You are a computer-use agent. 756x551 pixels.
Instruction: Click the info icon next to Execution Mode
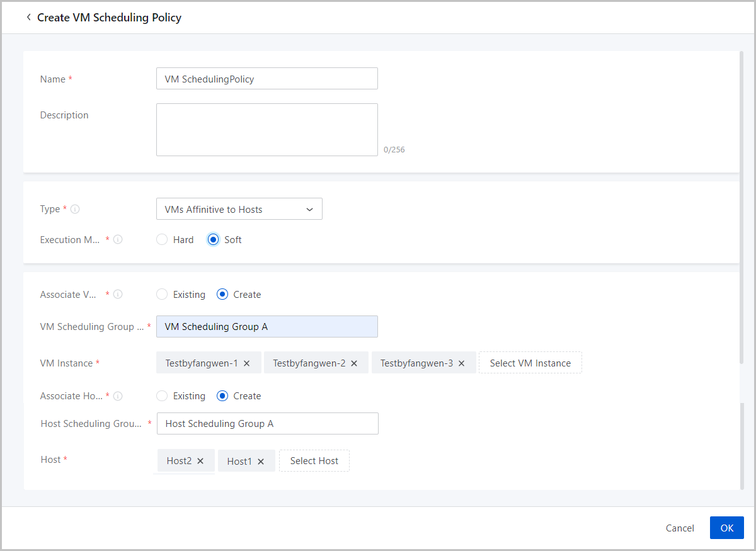coord(118,240)
